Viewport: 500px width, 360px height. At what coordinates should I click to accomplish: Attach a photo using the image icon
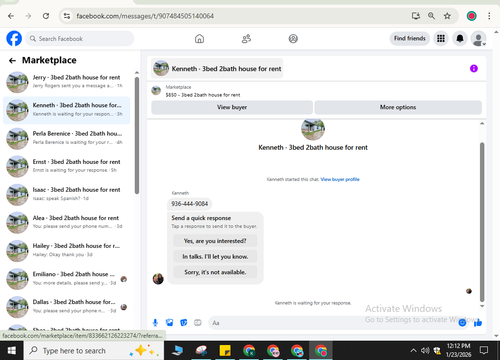tap(170, 323)
